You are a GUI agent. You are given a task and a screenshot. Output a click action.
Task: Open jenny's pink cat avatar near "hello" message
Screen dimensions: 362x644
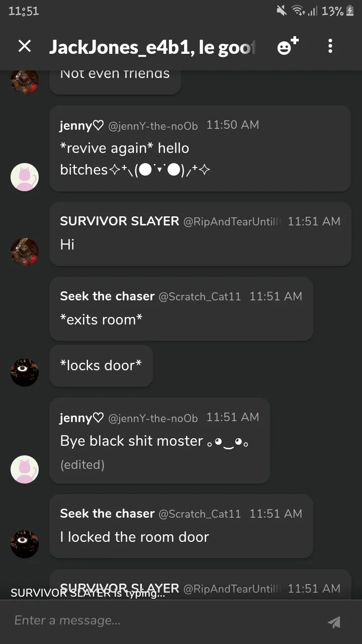(x=25, y=177)
